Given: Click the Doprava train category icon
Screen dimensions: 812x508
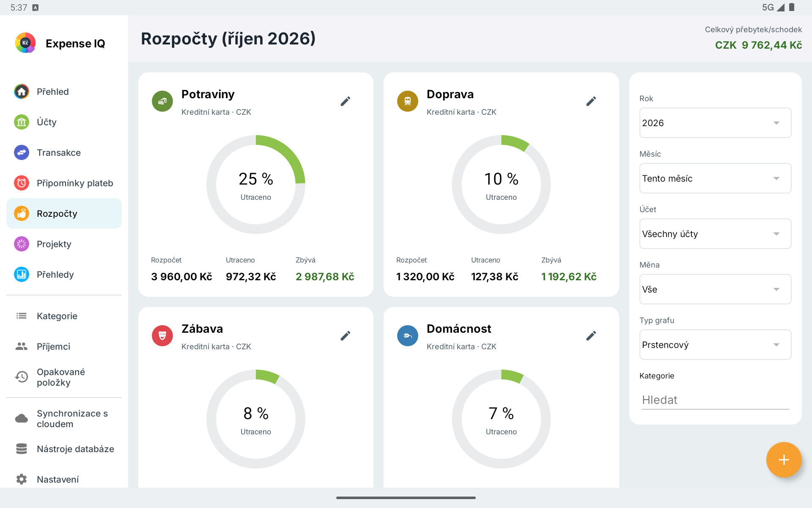Looking at the screenshot, I should tap(408, 101).
